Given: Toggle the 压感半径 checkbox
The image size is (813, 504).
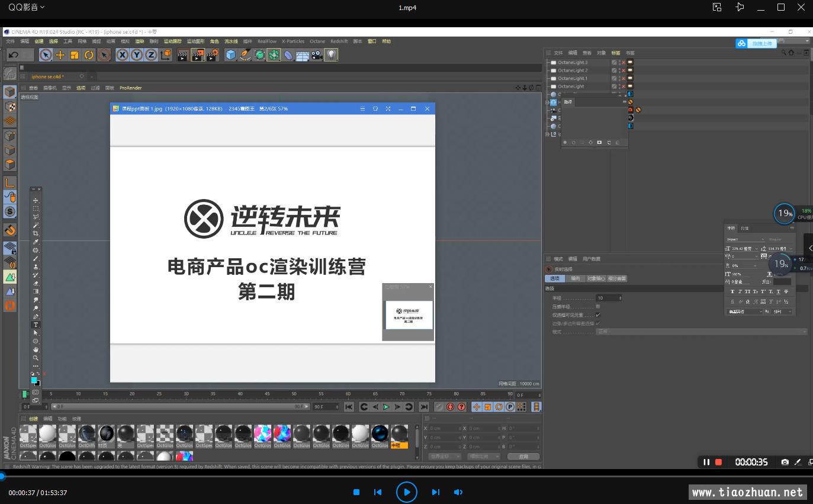Looking at the screenshot, I should [598, 306].
